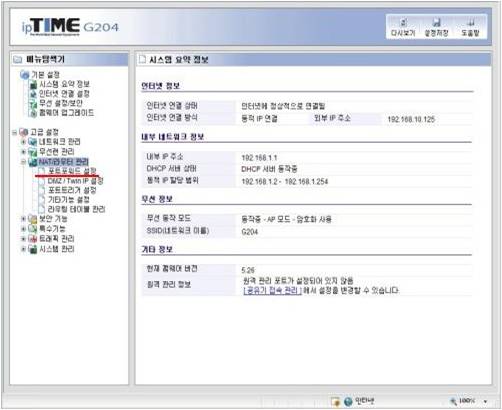Expand the 네트워크 관리 node
Image resolution: width=502 pixels, height=410 pixels.
(x=23, y=142)
